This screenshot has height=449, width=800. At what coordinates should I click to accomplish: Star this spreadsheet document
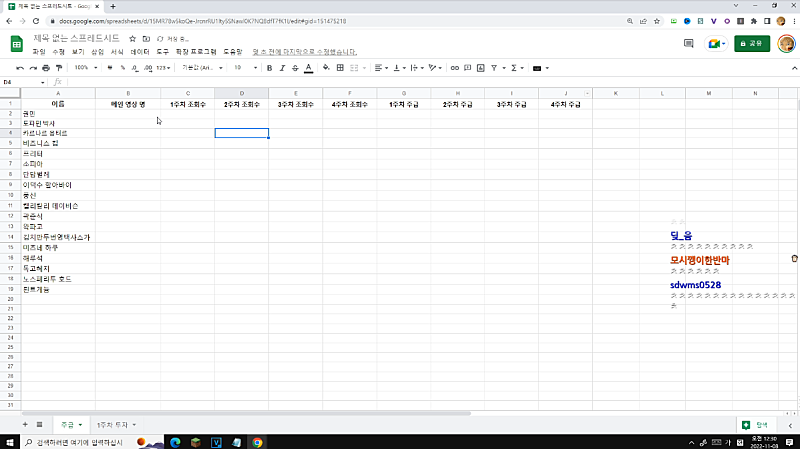point(132,38)
